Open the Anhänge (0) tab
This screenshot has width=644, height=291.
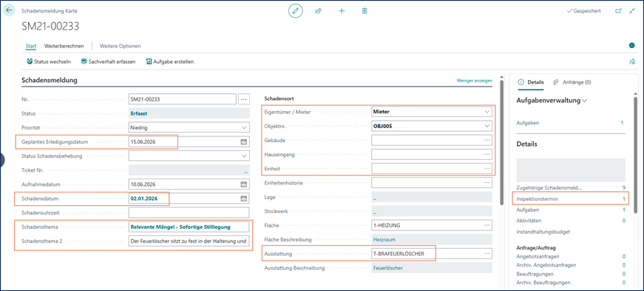[x=572, y=82]
